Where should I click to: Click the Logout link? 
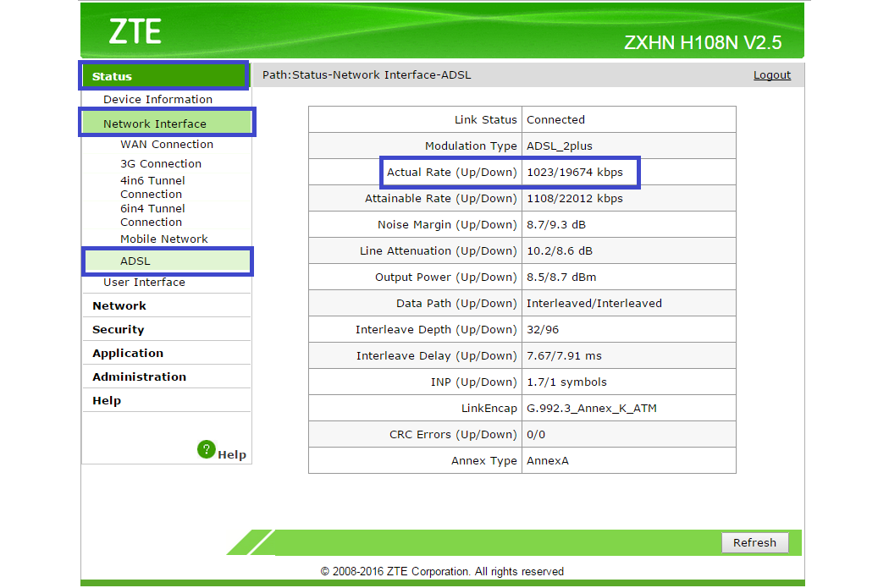click(771, 75)
